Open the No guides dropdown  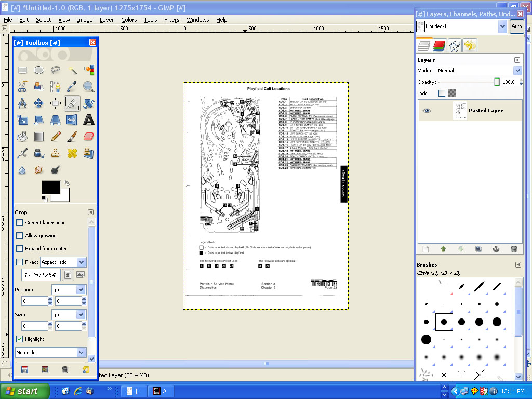(50, 353)
